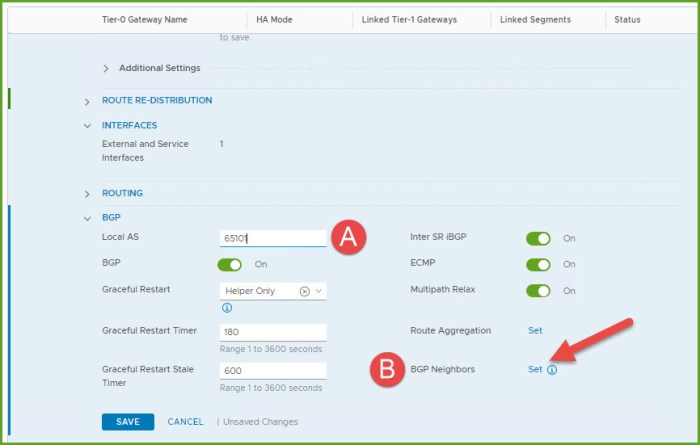Click Set link for BGP Neighbors
Image resolution: width=700 pixels, height=445 pixels.
535,369
